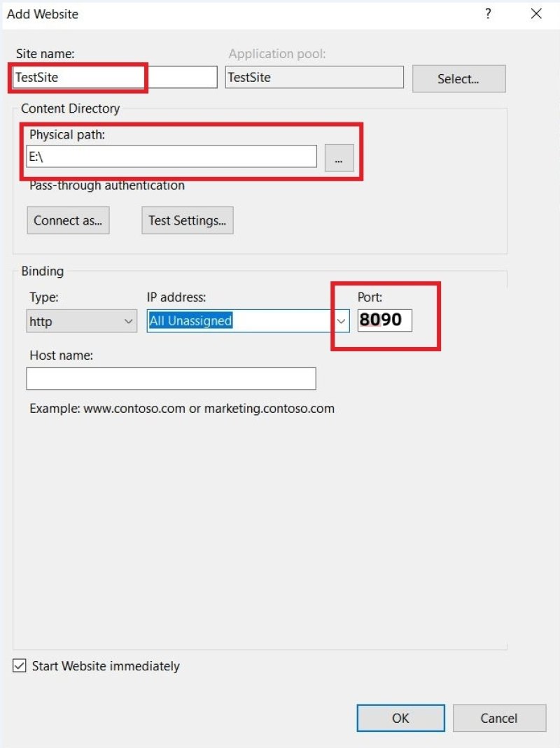Click the browse ellipsis button for Physical path
The height and width of the screenshot is (748, 560).
339,159
